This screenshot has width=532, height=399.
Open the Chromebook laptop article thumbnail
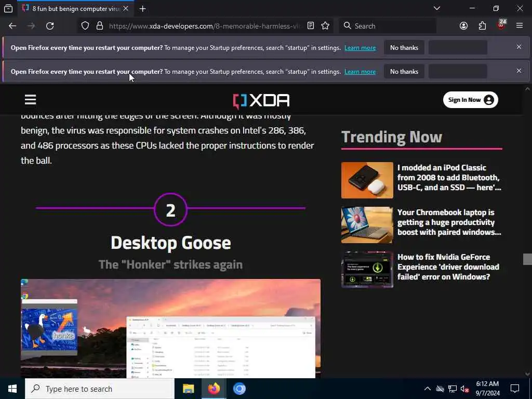click(x=367, y=225)
